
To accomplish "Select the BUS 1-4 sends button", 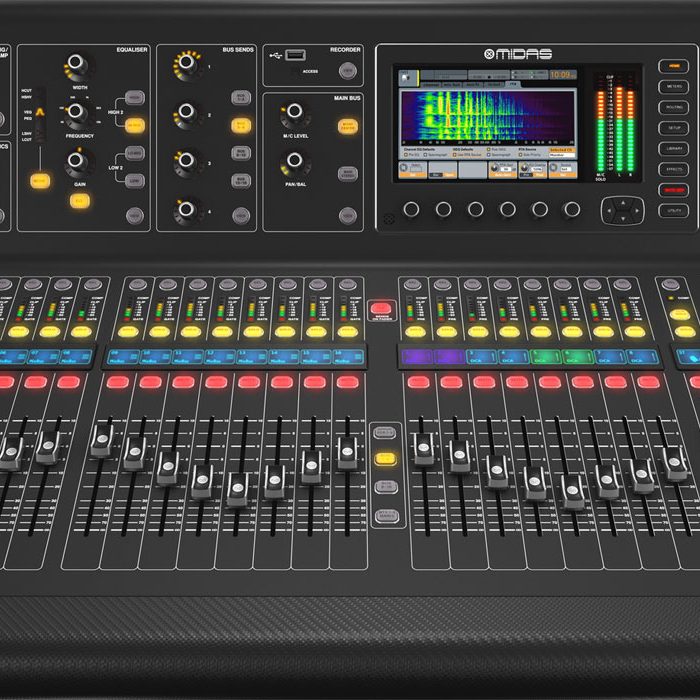I will [x=241, y=97].
